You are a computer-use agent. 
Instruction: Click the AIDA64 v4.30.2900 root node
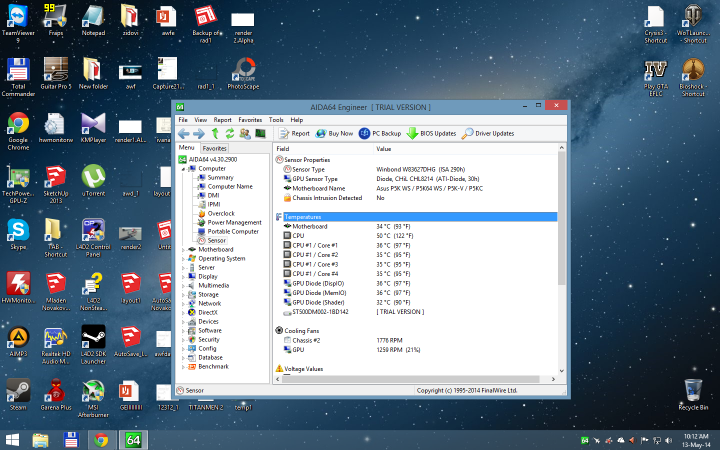(213, 160)
